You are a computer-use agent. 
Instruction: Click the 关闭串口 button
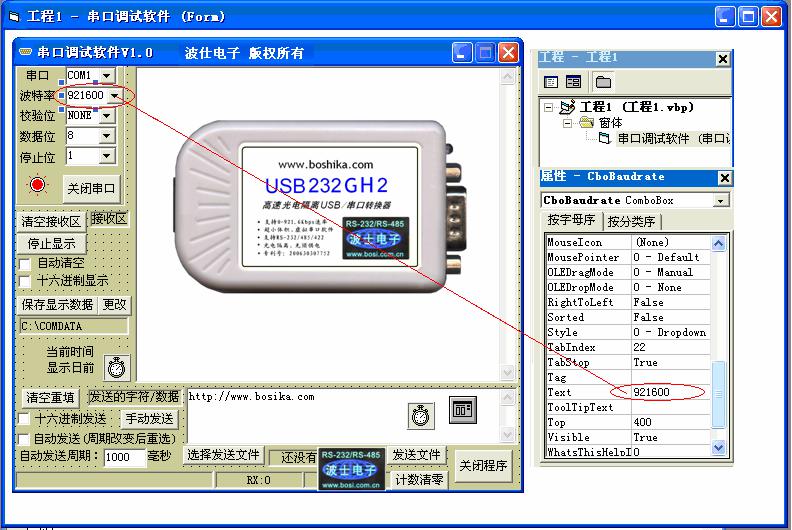point(91,188)
